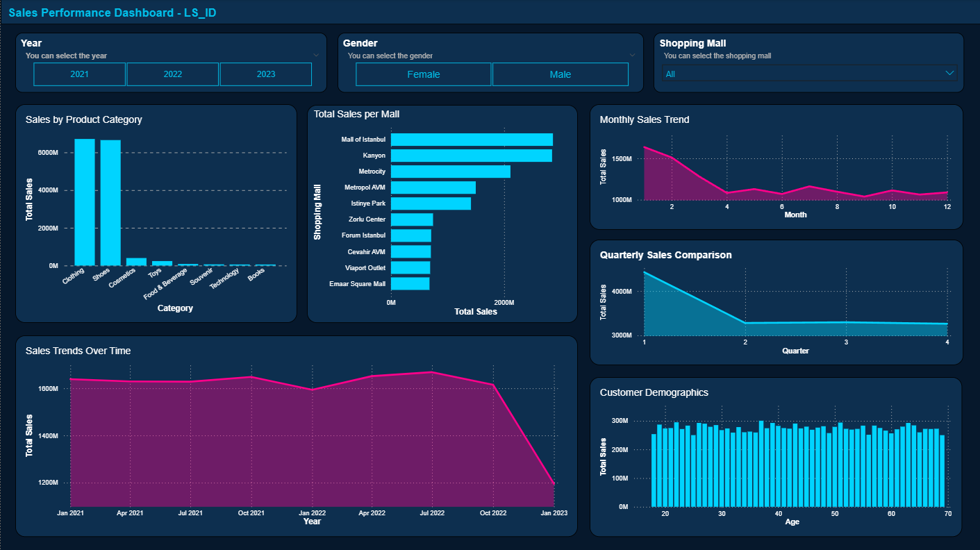
Task: Click the Jan 2023 point on sales trend line
Action: (x=553, y=483)
